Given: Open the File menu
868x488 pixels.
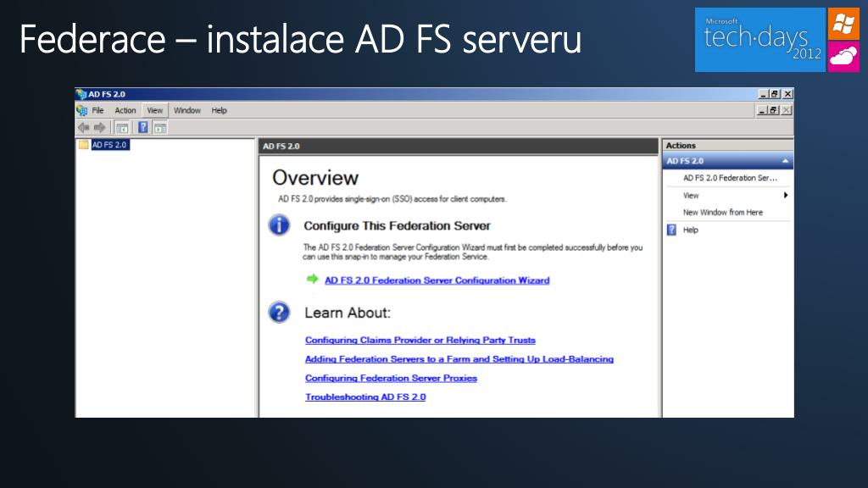Looking at the screenshot, I should tap(98, 110).
